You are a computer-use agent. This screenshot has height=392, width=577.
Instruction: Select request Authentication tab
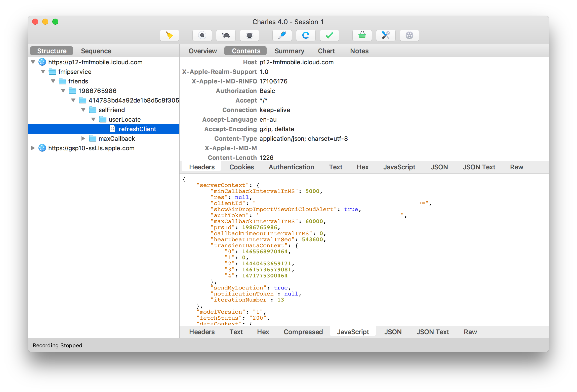[291, 167]
